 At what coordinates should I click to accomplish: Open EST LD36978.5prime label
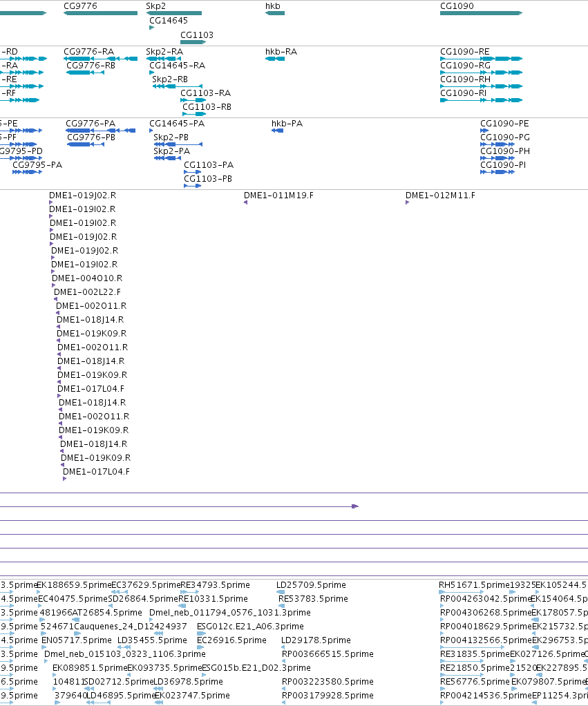(188, 682)
